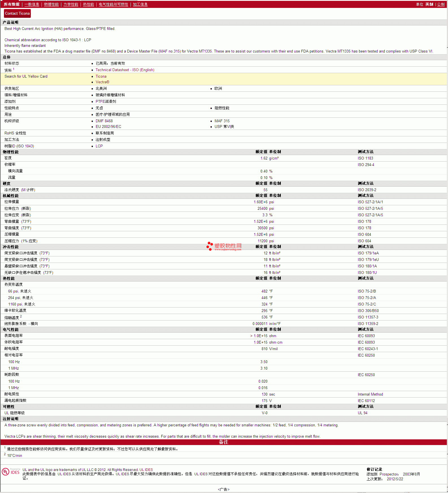
Task: Click the 拉伸模量 row label
Action: [x=12, y=202]
